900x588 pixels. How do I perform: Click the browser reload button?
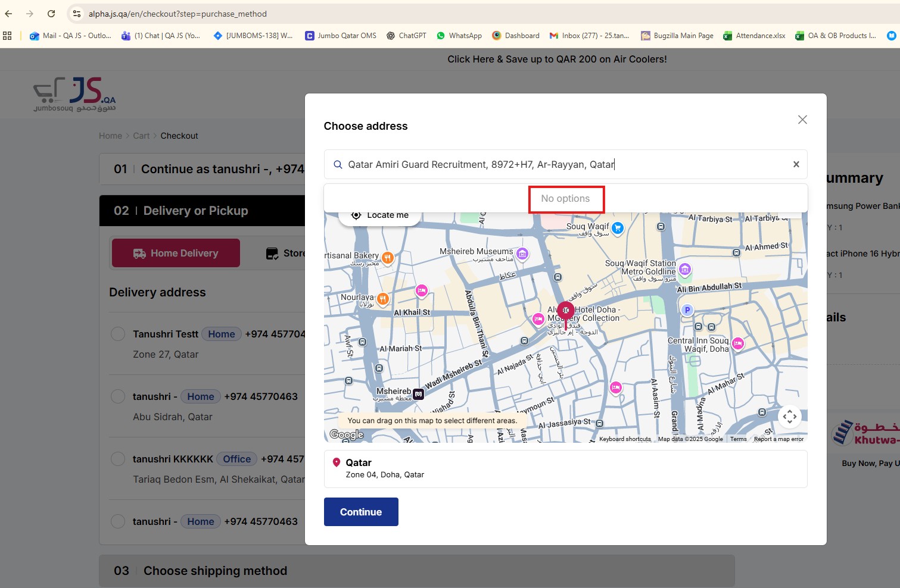tap(51, 14)
